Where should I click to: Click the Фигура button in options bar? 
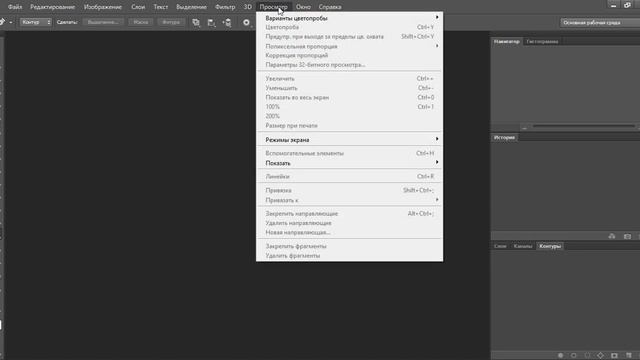pyautogui.click(x=171, y=22)
